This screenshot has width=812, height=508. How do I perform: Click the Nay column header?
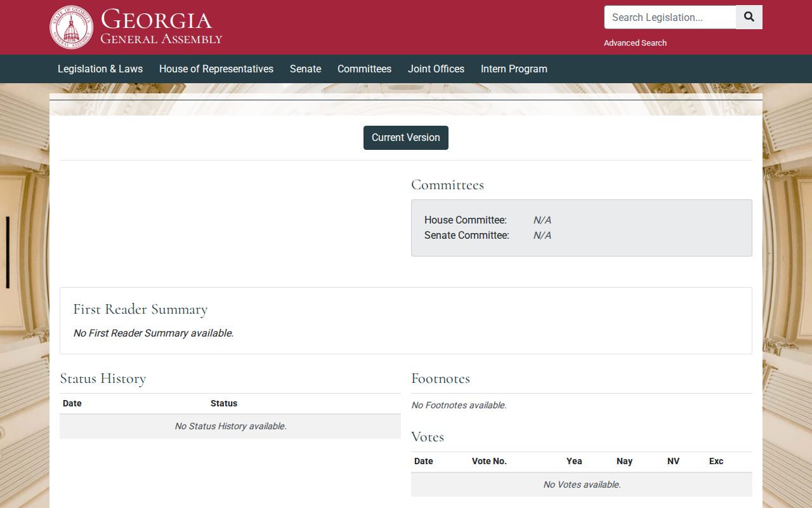coord(624,461)
